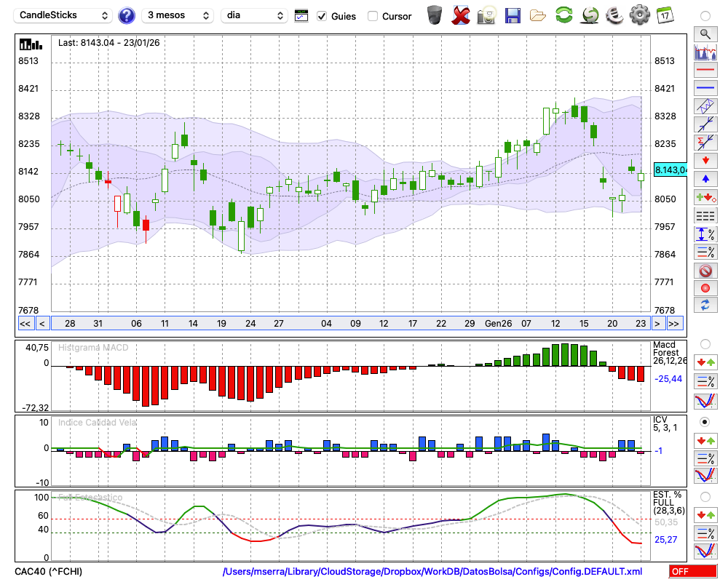Click the magnifying glass zoom tool
Image resolution: width=728 pixels, height=582 pixels.
705,33
